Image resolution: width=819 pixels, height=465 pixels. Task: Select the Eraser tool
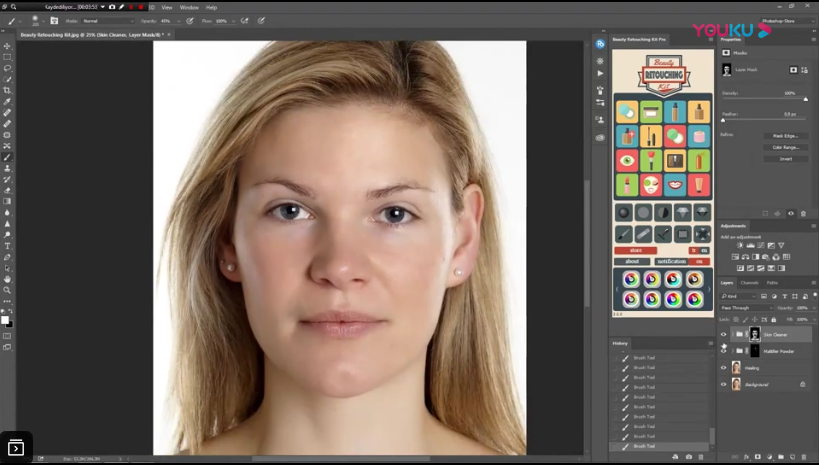click(7, 190)
